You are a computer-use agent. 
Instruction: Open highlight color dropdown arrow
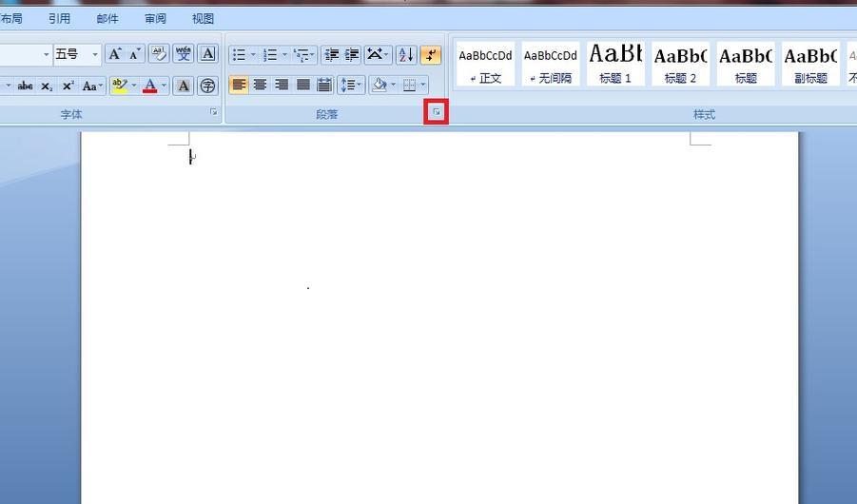[x=134, y=86]
